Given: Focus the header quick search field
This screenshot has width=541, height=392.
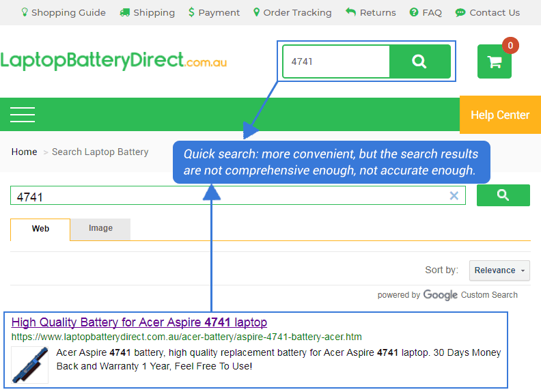Looking at the screenshot, I should point(336,61).
